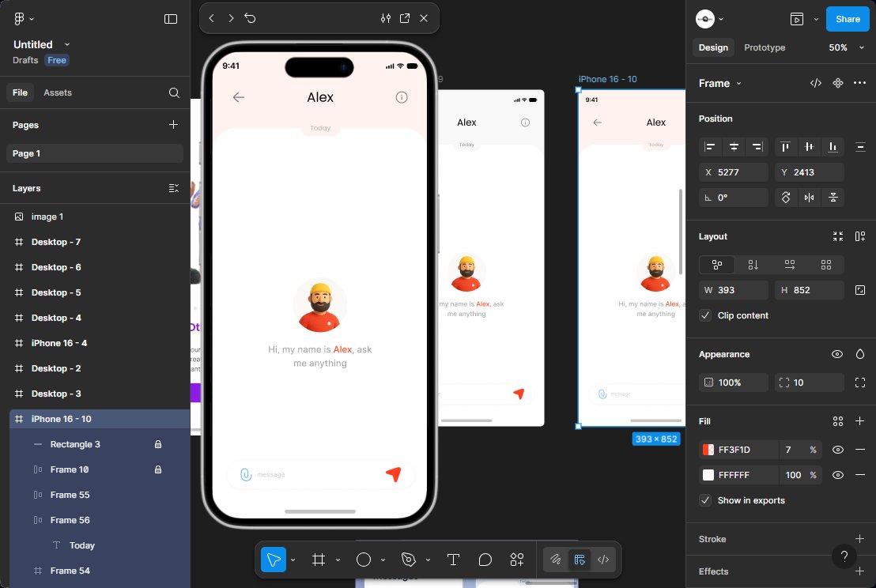Toggle Appearance visibility eye icon
Viewport: 876px width, 588px height.
tap(837, 354)
